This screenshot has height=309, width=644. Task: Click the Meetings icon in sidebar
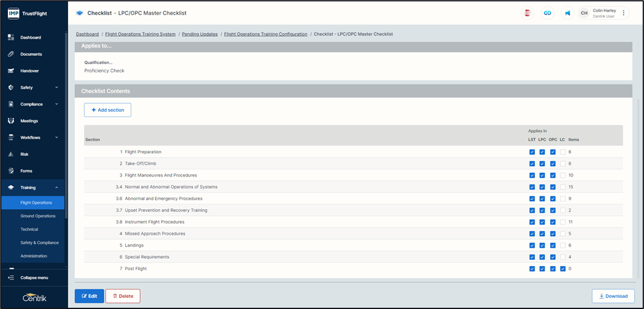click(x=11, y=121)
